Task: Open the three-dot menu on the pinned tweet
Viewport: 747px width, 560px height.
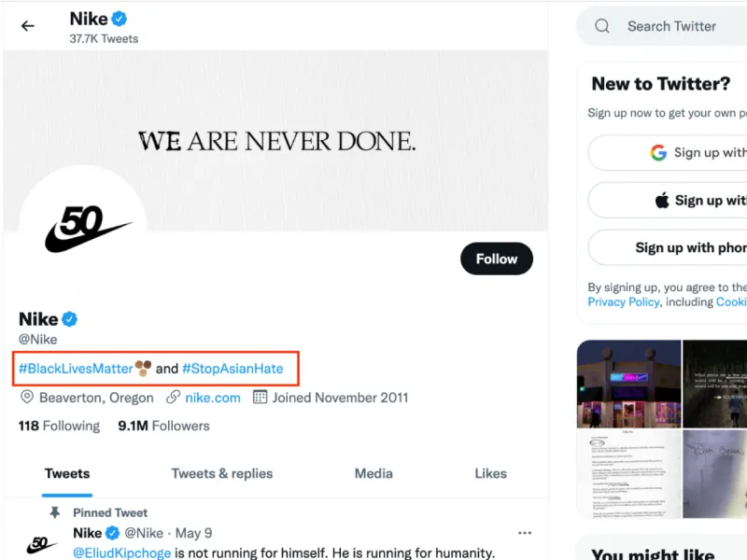Action: point(525,532)
